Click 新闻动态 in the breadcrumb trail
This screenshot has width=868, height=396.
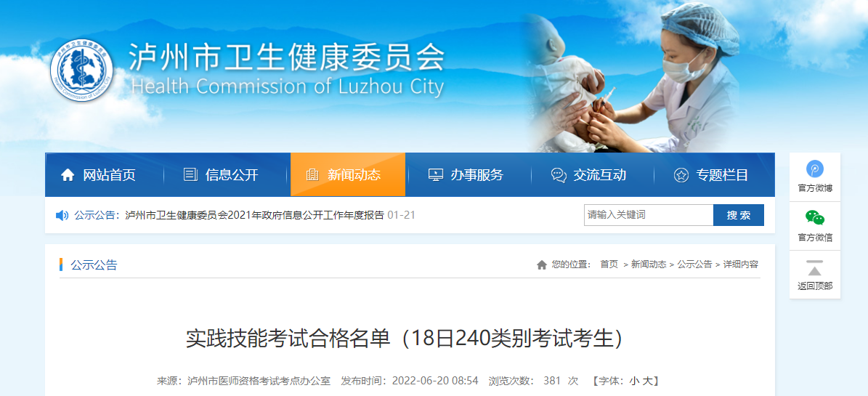(649, 264)
